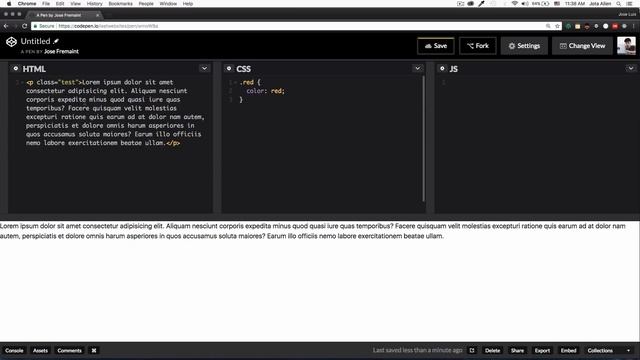Click the 'Untitled' pen title

36,41
